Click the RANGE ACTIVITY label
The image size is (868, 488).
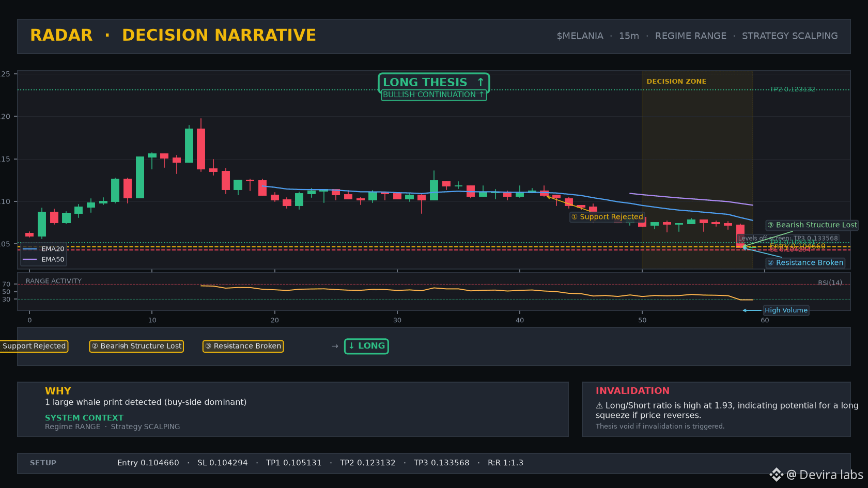pyautogui.click(x=54, y=281)
